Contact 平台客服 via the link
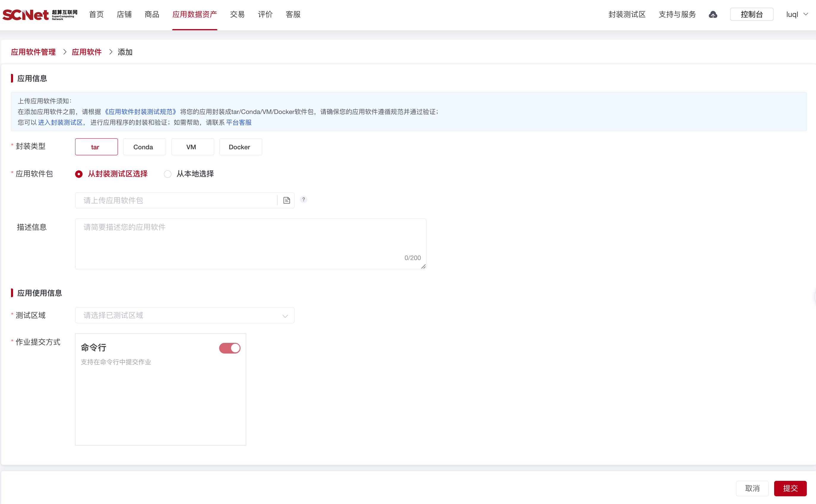This screenshot has height=504, width=816. [x=239, y=122]
